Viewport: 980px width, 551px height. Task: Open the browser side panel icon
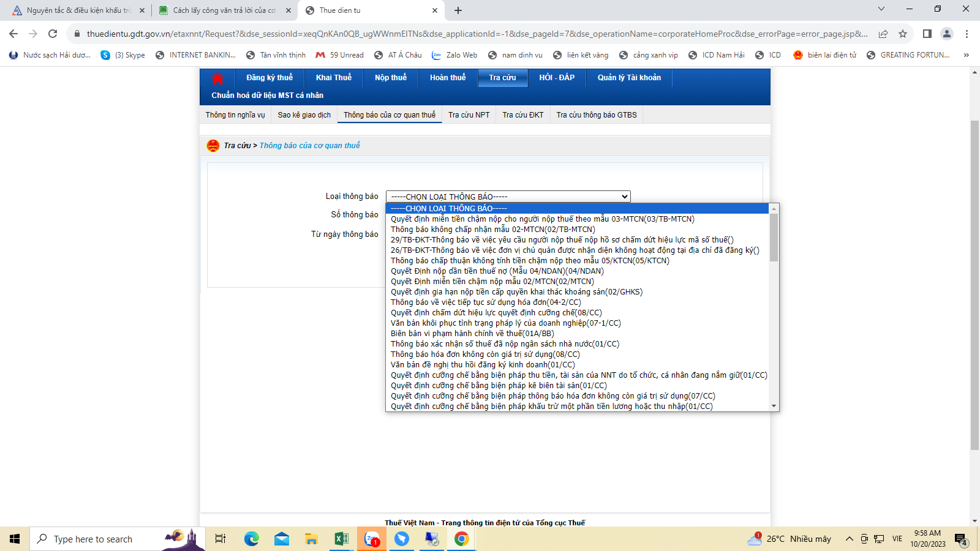tap(927, 34)
